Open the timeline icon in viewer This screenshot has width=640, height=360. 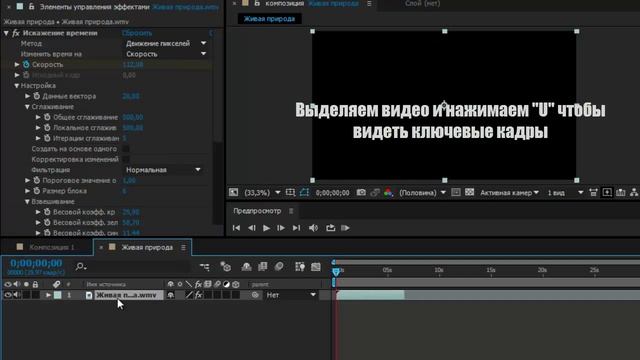(x=620, y=192)
